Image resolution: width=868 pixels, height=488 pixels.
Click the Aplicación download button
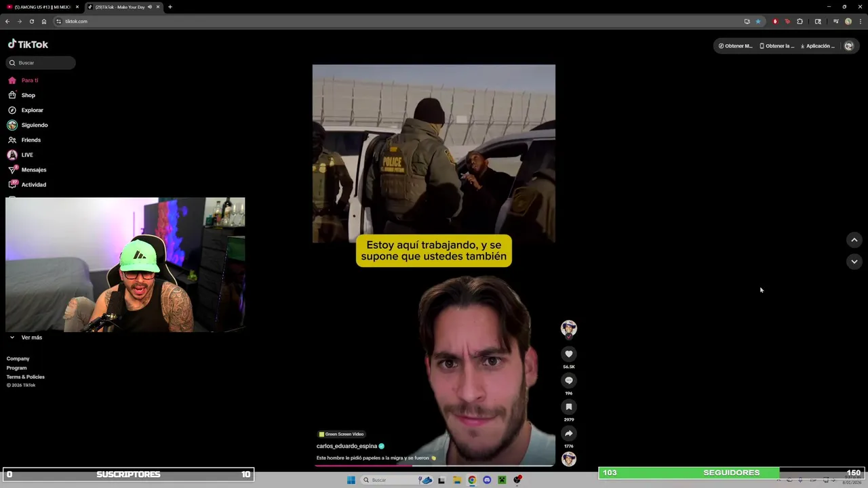pos(818,46)
